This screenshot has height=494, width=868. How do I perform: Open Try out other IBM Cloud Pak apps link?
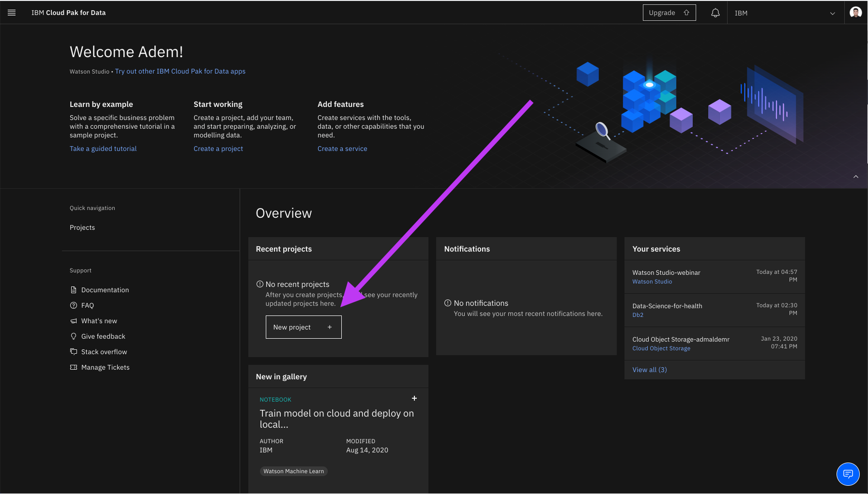(x=180, y=71)
